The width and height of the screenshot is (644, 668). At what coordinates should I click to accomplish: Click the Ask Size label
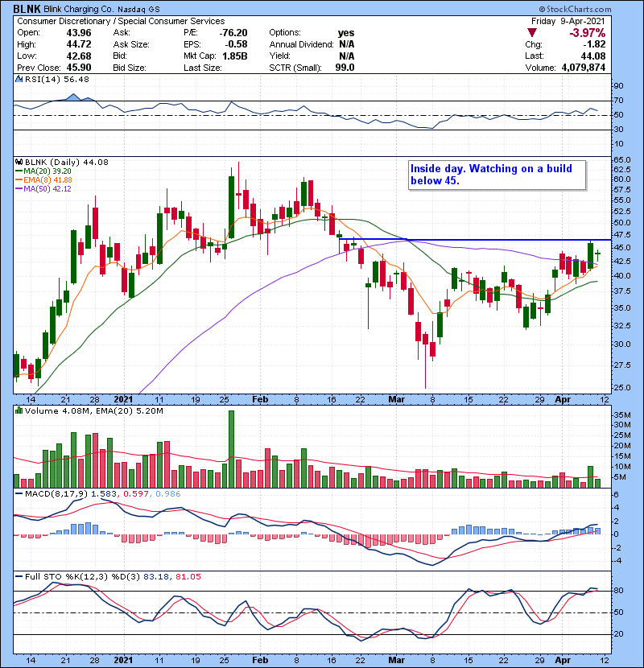(131, 44)
